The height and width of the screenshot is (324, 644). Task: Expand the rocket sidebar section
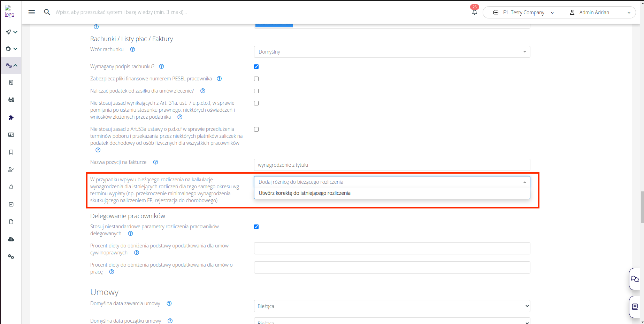(11, 32)
